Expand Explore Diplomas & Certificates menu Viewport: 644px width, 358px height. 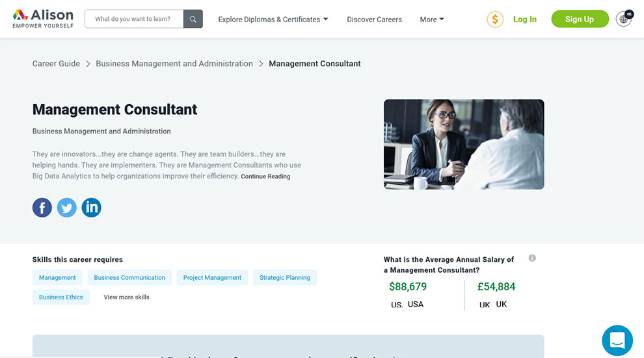[273, 20]
